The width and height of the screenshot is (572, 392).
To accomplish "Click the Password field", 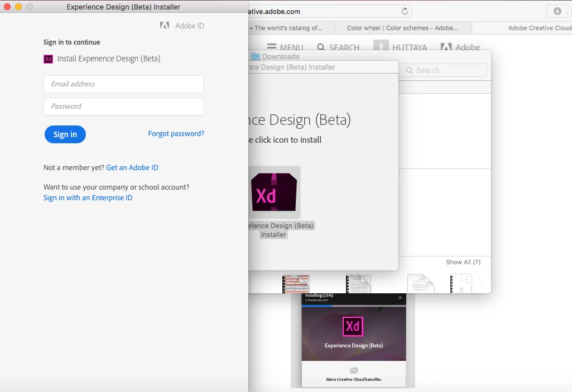I will 124,107.
